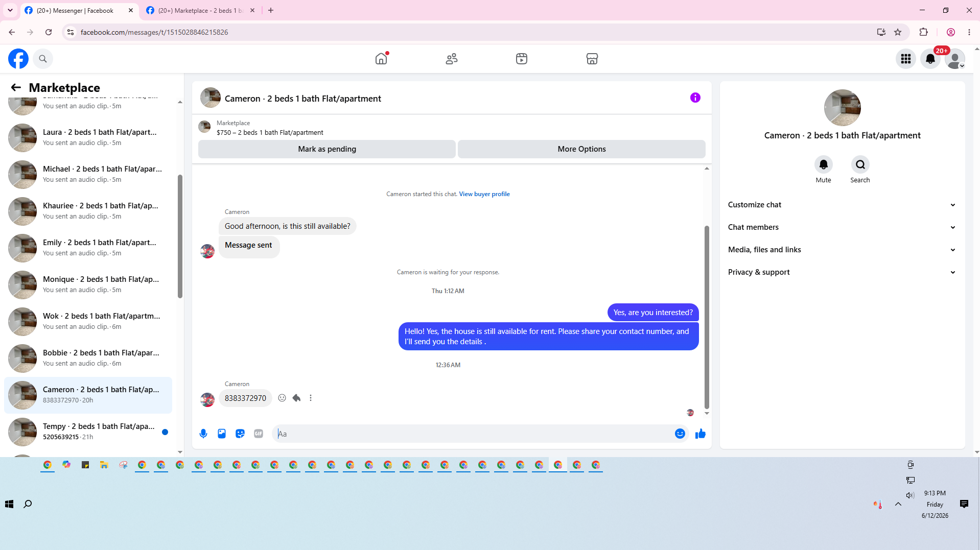Open the Marketplace storefront icon in top navigation
Viewport: 980px width, 550px height.
[592, 59]
